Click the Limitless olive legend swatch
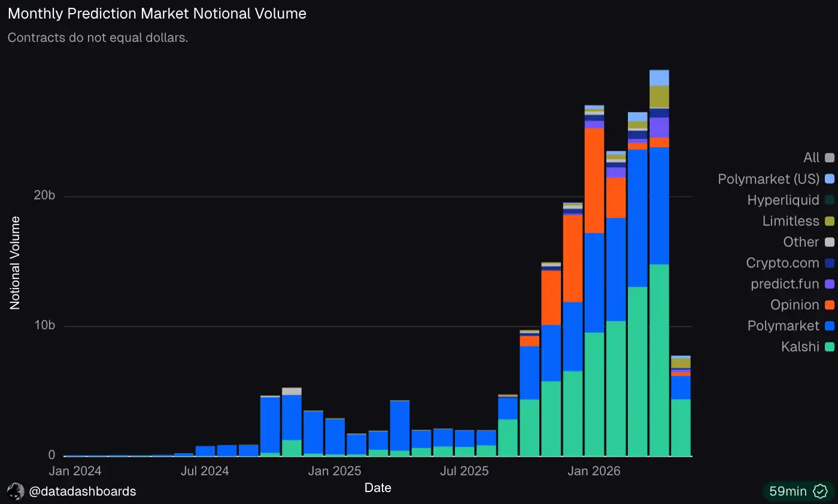Viewport: 838px width, 504px height. click(830, 221)
